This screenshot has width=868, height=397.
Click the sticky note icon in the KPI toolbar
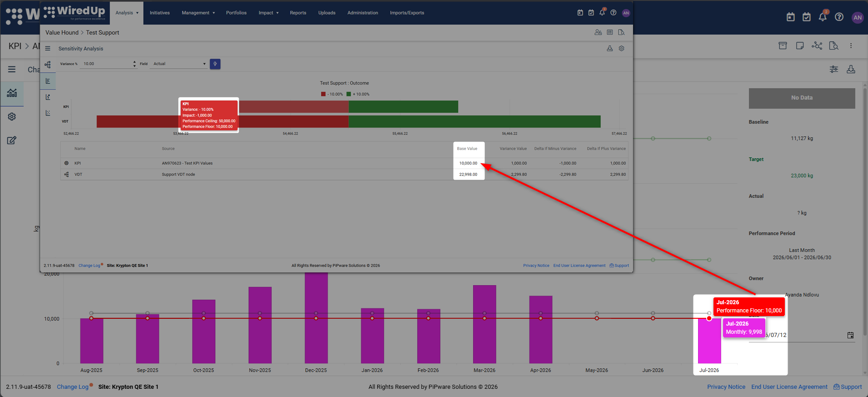(800, 45)
